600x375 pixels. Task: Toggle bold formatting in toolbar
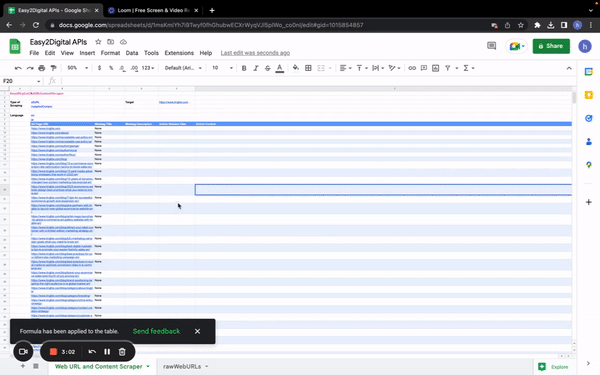244,68
